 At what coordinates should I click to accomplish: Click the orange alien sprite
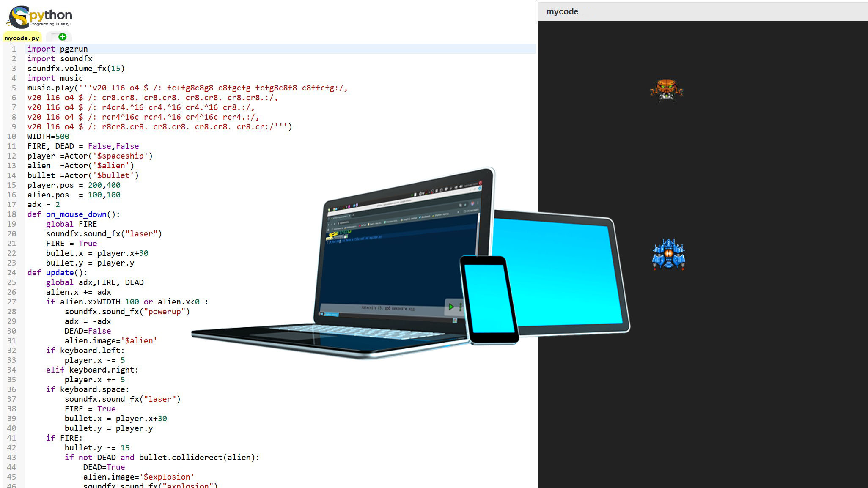[666, 90]
